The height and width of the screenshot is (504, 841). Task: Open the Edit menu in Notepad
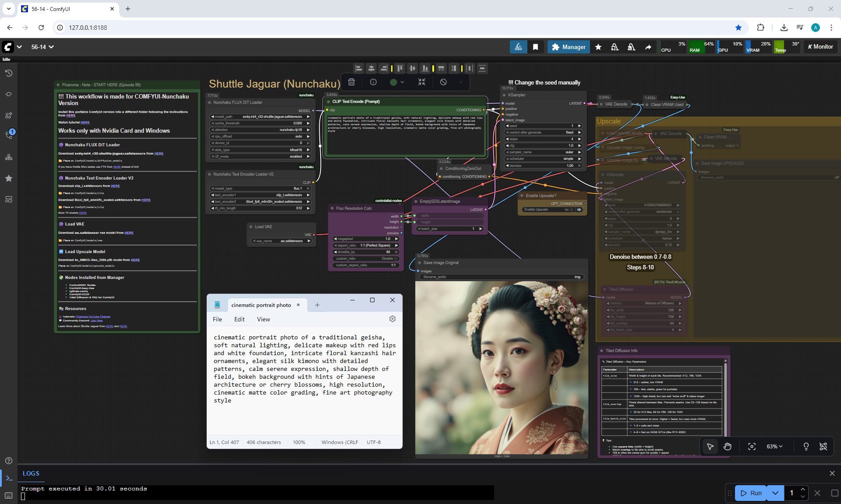[239, 319]
